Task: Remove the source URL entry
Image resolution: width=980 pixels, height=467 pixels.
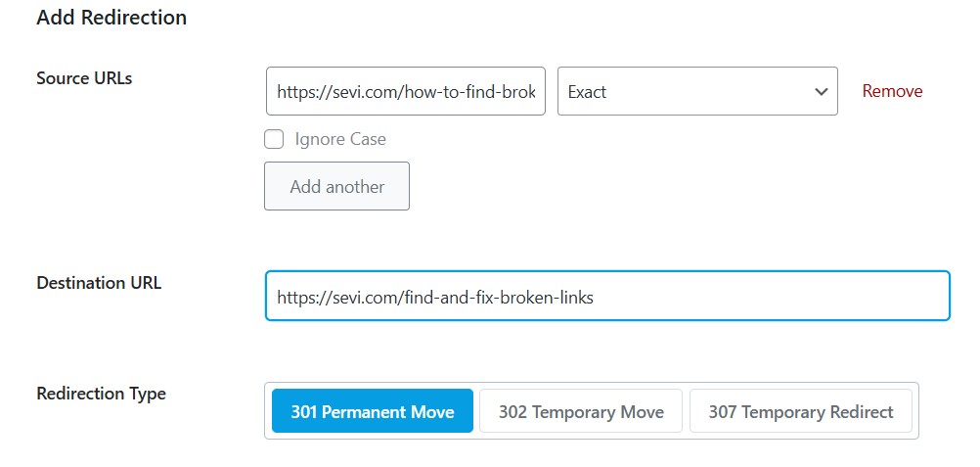Action: pos(892,91)
